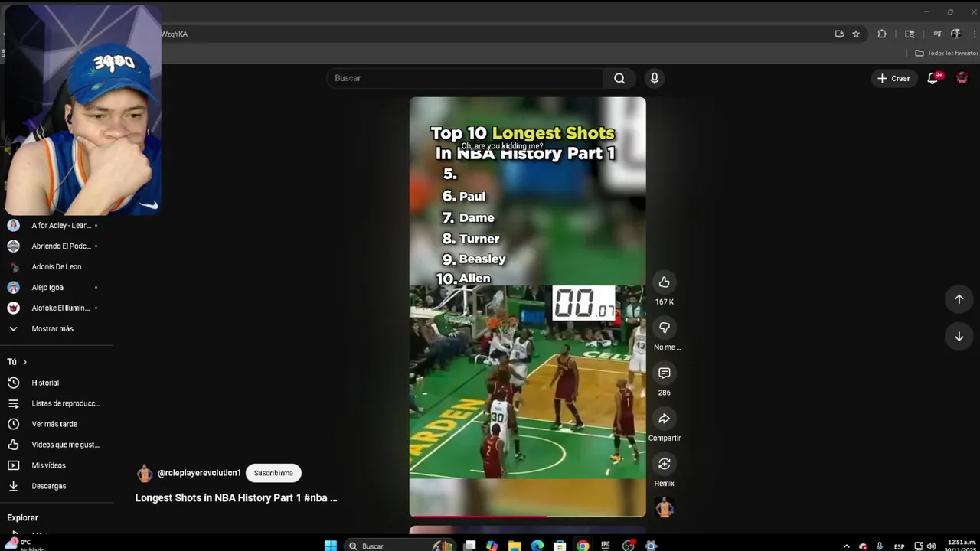Open the Explorar section heading
Image resolution: width=980 pixels, height=551 pixels.
coord(22,518)
